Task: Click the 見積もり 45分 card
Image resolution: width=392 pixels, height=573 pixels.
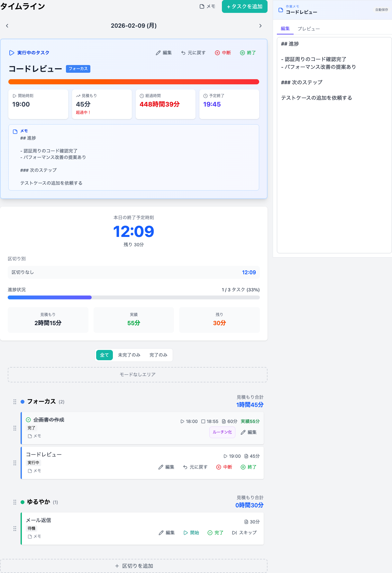Action: tap(102, 104)
